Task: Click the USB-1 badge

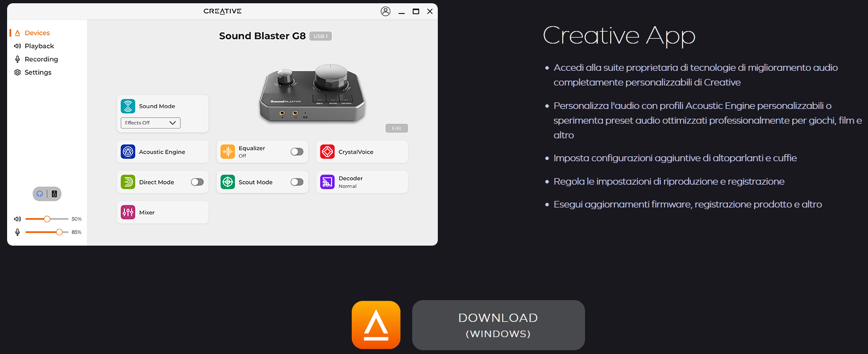Action: pyautogui.click(x=321, y=36)
